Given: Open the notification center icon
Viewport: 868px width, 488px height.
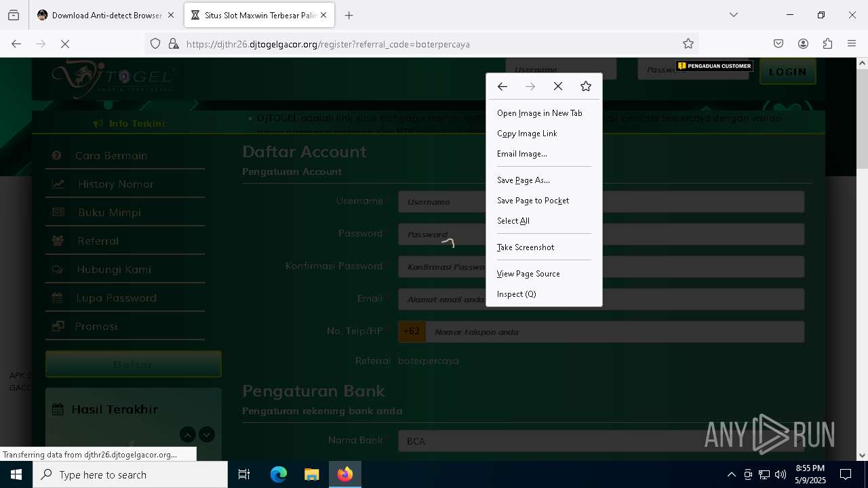Looking at the screenshot, I should tap(846, 474).
